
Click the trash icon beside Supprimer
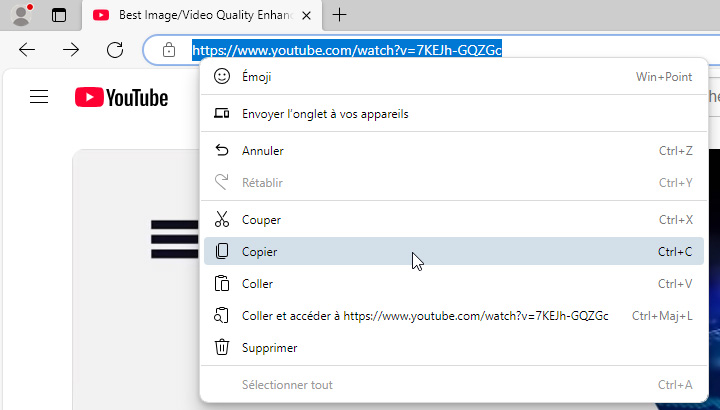point(222,347)
